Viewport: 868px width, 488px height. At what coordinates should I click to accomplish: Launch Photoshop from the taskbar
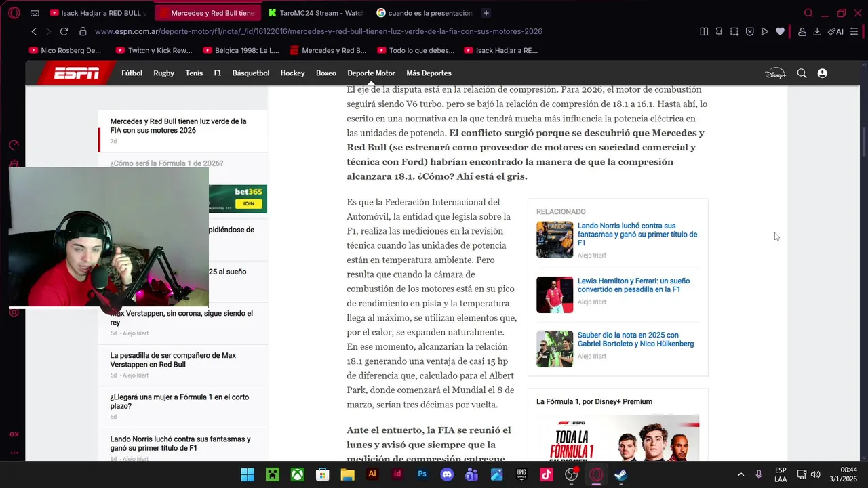tap(422, 474)
